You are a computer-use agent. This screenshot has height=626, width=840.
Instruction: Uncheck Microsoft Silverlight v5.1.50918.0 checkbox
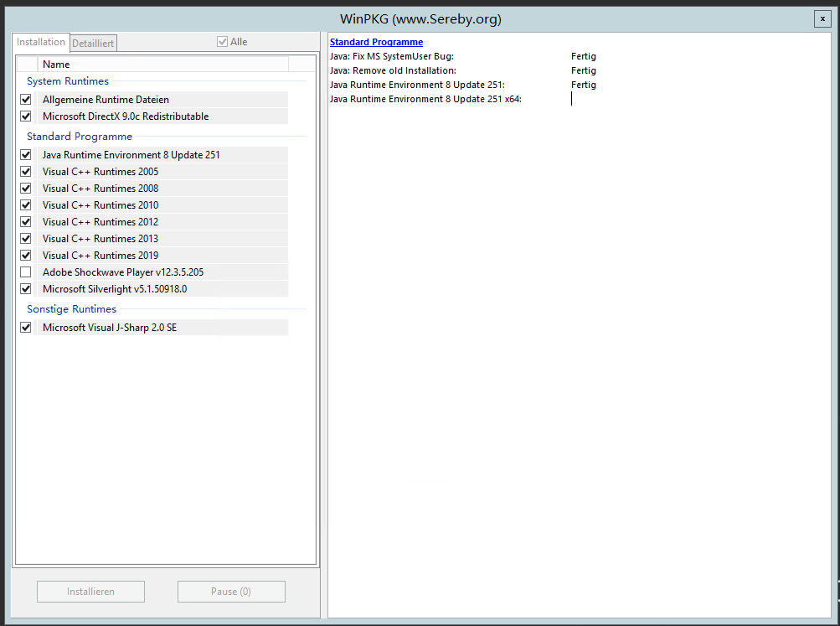[x=26, y=289]
